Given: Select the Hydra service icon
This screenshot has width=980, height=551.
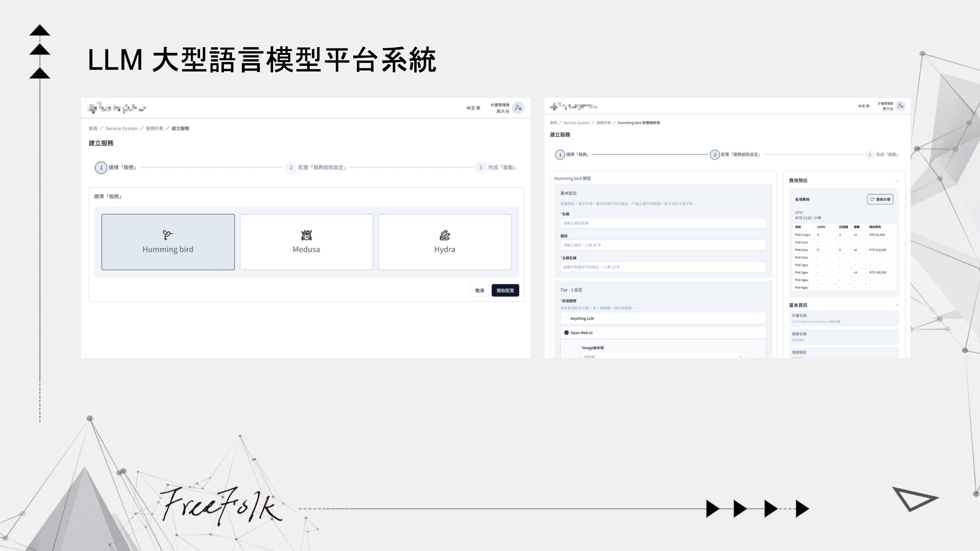Looking at the screenshot, I should [x=445, y=236].
